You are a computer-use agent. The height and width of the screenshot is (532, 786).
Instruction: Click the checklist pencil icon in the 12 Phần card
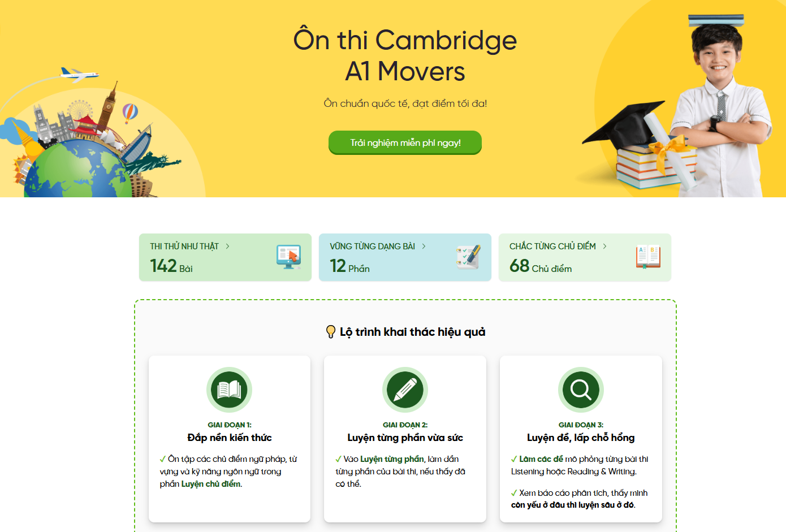click(469, 257)
